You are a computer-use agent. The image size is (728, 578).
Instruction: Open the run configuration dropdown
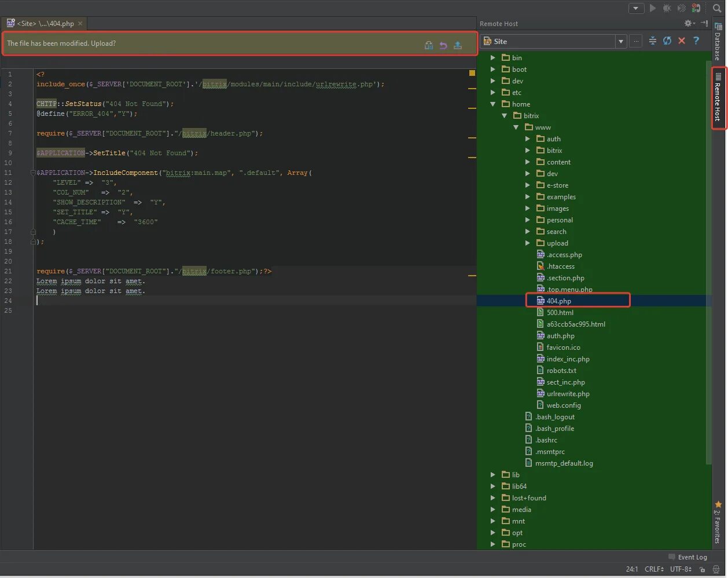(636, 8)
